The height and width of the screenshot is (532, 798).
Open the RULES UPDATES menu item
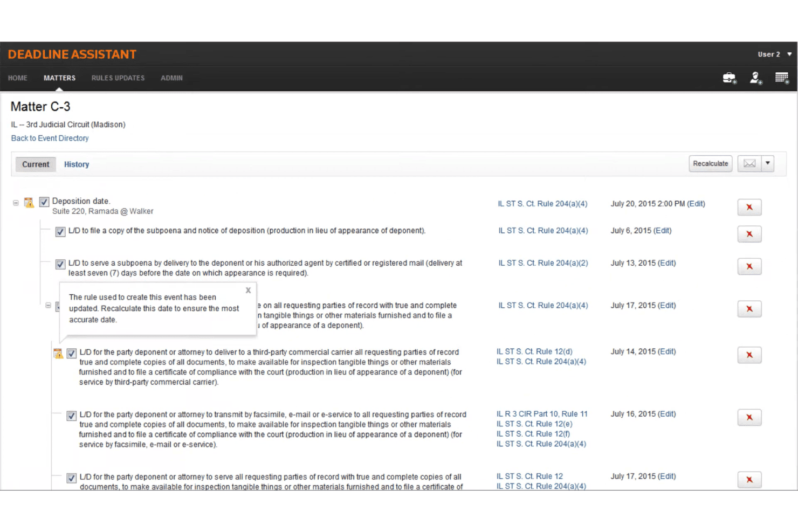pyautogui.click(x=118, y=78)
